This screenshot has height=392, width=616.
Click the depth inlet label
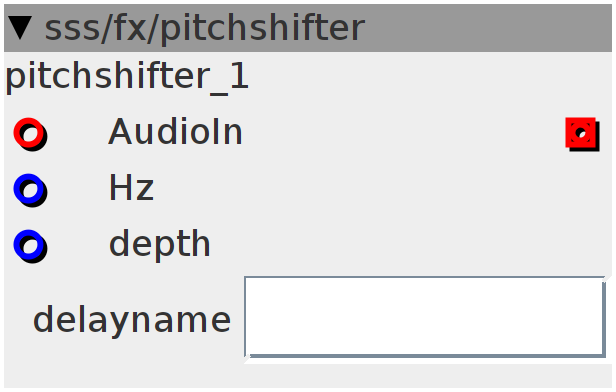point(160,244)
